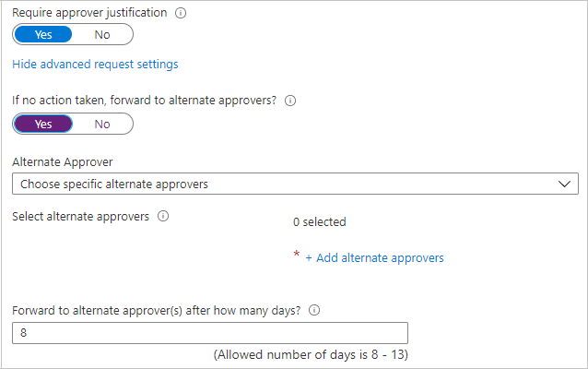Set Require approver justification to No
The width and height of the screenshot is (588, 369).
[x=101, y=35]
